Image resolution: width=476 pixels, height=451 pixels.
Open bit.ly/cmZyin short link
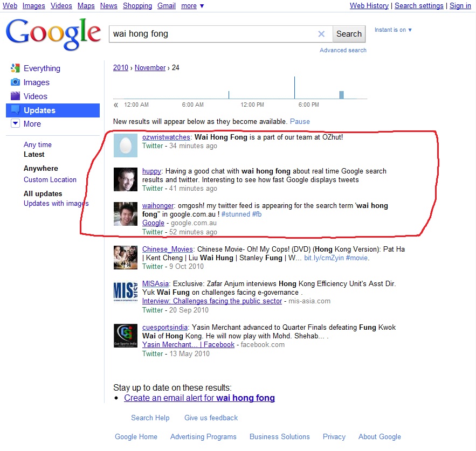[x=324, y=258]
